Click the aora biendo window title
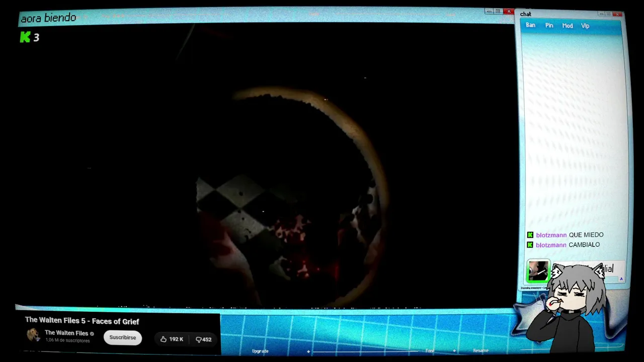 48,18
